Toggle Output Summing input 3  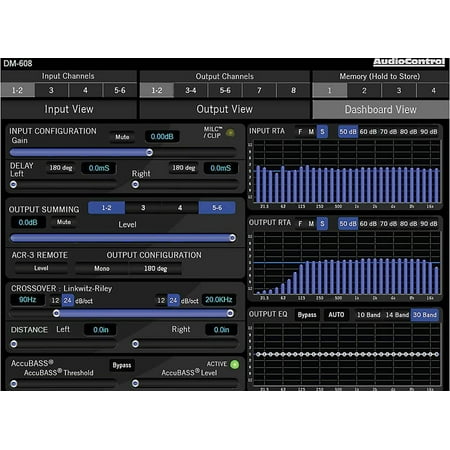pyautogui.click(x=143, y=208)
